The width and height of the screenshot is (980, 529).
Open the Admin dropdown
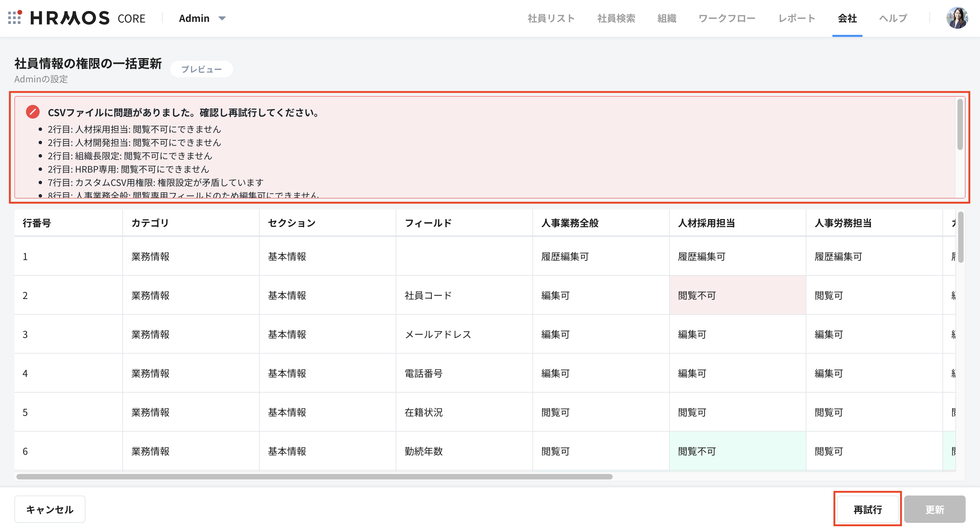(202, 18)
